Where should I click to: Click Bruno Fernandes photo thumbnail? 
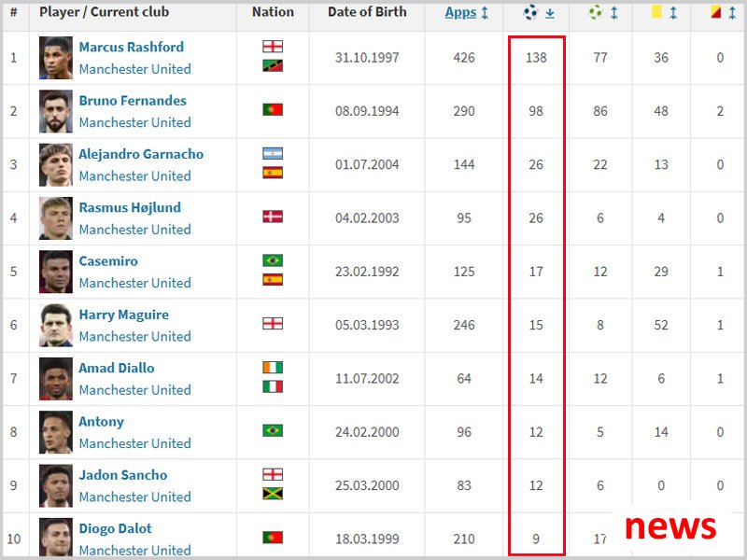click(56, 111)
